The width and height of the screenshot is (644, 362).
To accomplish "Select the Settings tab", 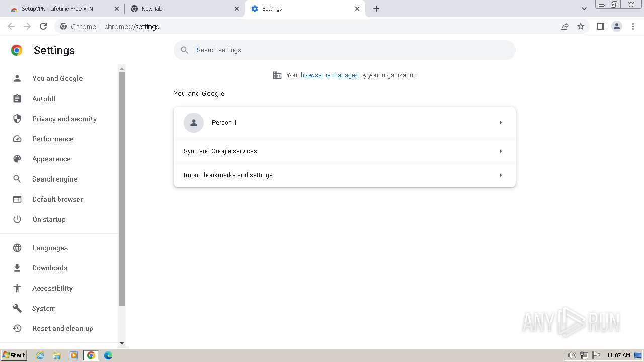I will [305, 9].
